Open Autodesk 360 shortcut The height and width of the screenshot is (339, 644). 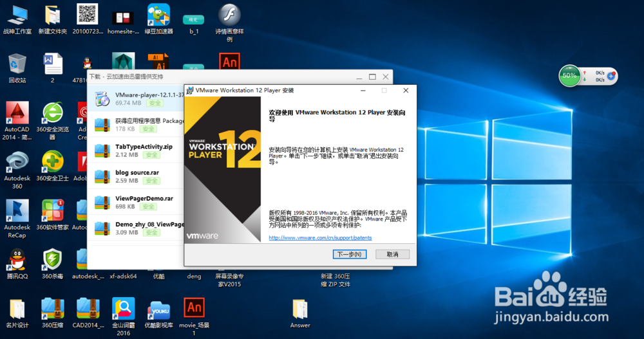(17, 170)
